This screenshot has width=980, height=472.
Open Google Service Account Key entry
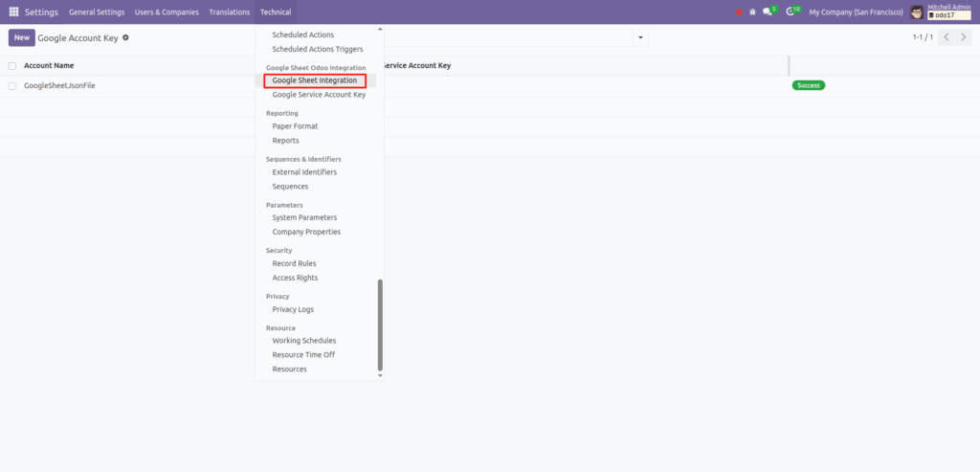pyautogui.click(x=319, y=95)
